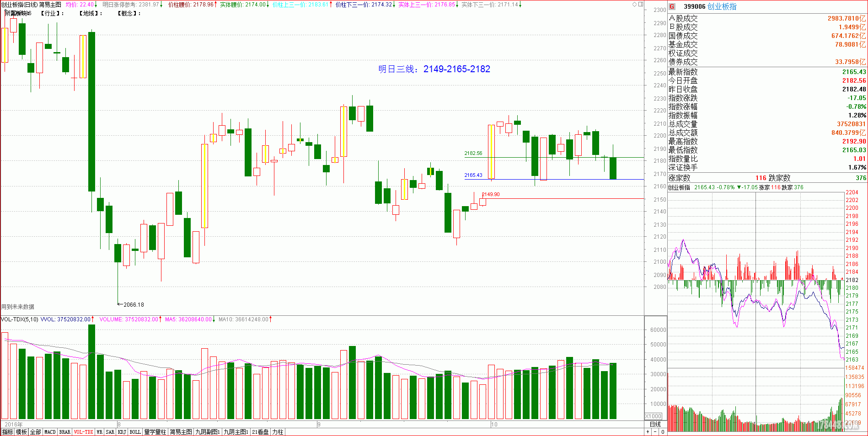The width and height of the screenshot is (868, 436).
Task: Click the 2066.18 low price marker
Action: click(131, 304)
